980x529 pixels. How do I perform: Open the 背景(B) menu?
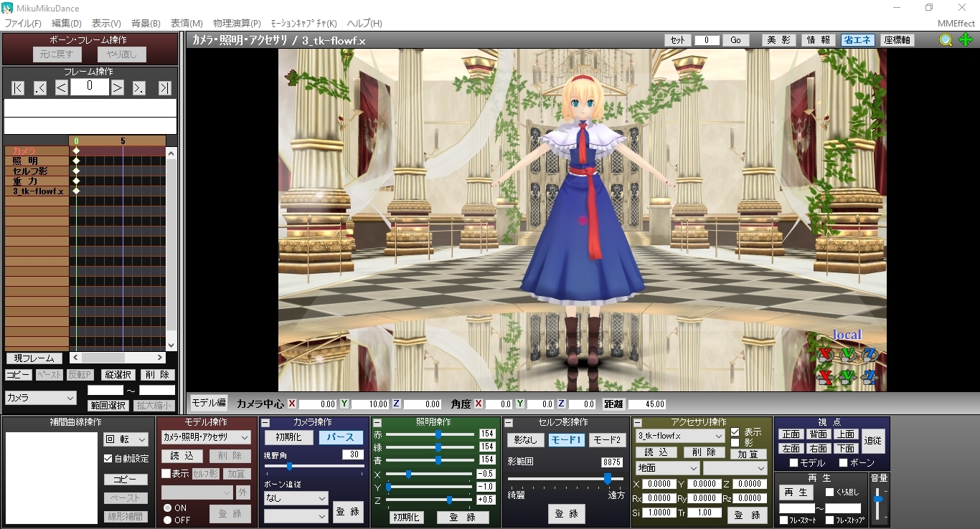click(146, 24)
